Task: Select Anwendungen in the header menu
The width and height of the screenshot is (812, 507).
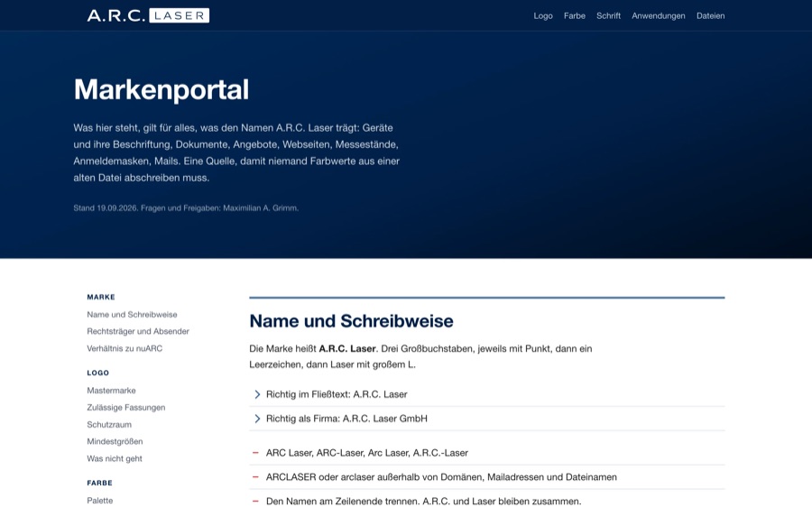Action: [x=659, y=16]
